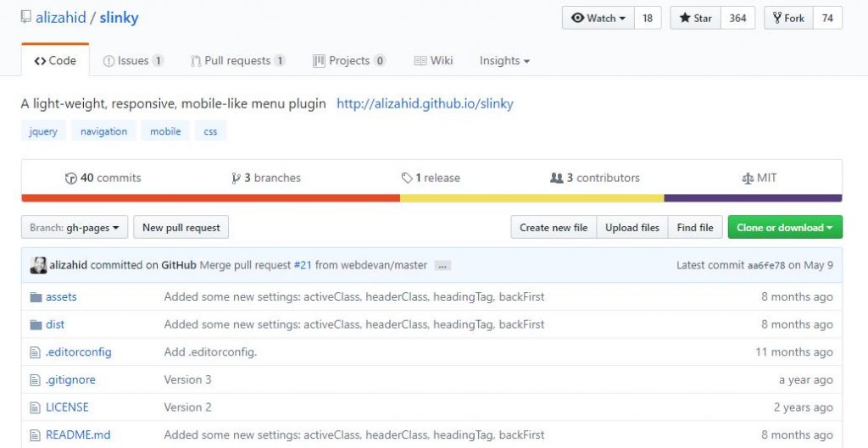
Task: Click the README.md file icon
Action: [x=36, y=435]
